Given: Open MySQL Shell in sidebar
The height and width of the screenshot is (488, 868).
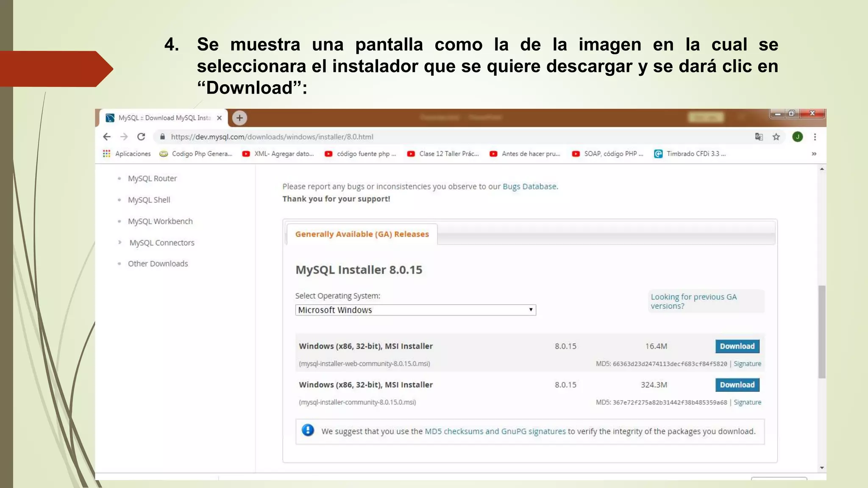Looking at the screenshot, I should pos(149,200).
